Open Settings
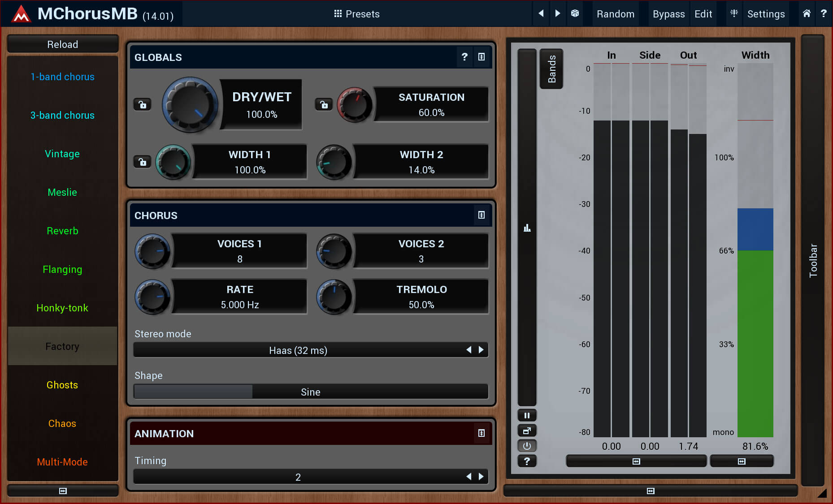Screen dimensions: 833x504 pos(766,14)
